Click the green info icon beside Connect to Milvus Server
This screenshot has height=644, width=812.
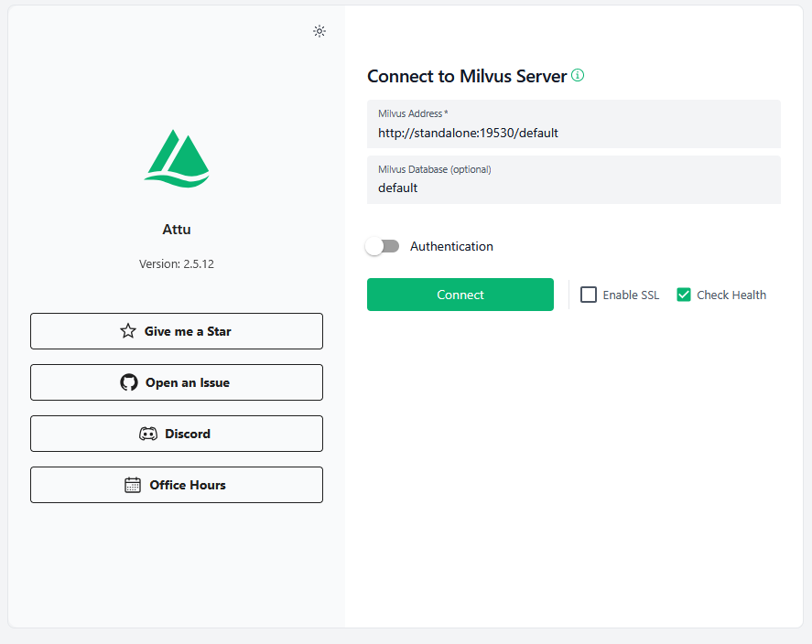pyautogui.click(x=578, y=76)
